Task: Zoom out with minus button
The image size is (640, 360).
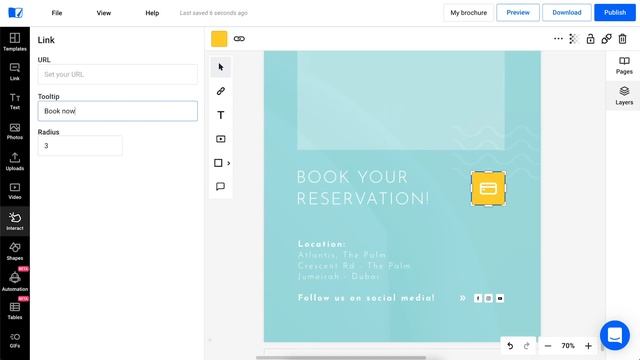Action: [548, 346]
